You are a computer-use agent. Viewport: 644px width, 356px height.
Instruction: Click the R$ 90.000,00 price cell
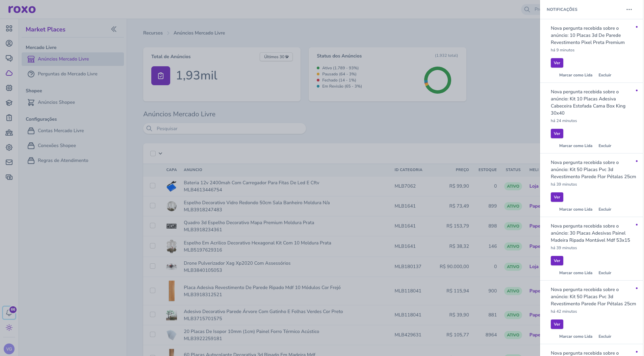[x=454, y=266]
